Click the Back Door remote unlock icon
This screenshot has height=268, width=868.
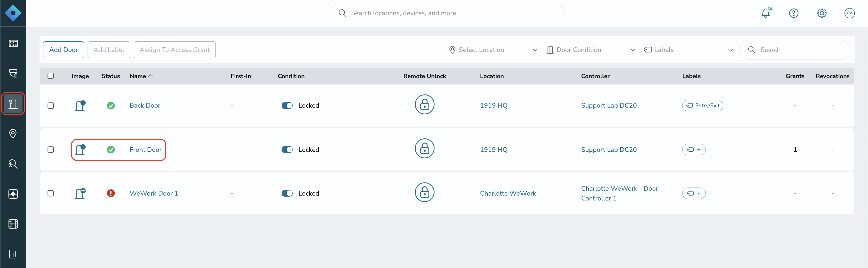424,105
